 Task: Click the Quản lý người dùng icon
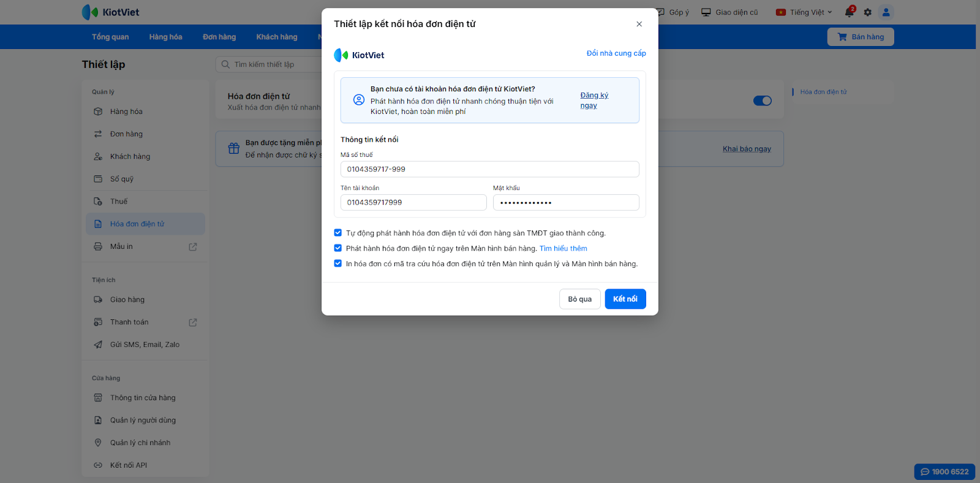point(98,420)
